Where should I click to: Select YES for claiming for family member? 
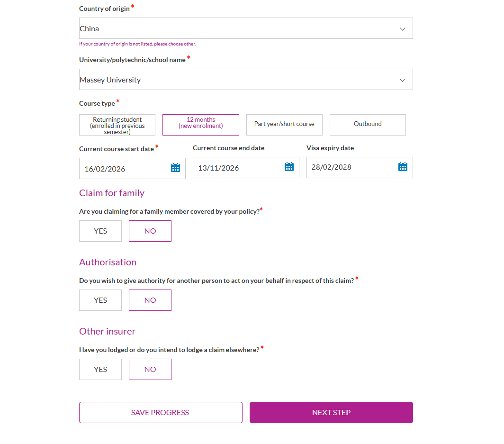pos(100,231)
